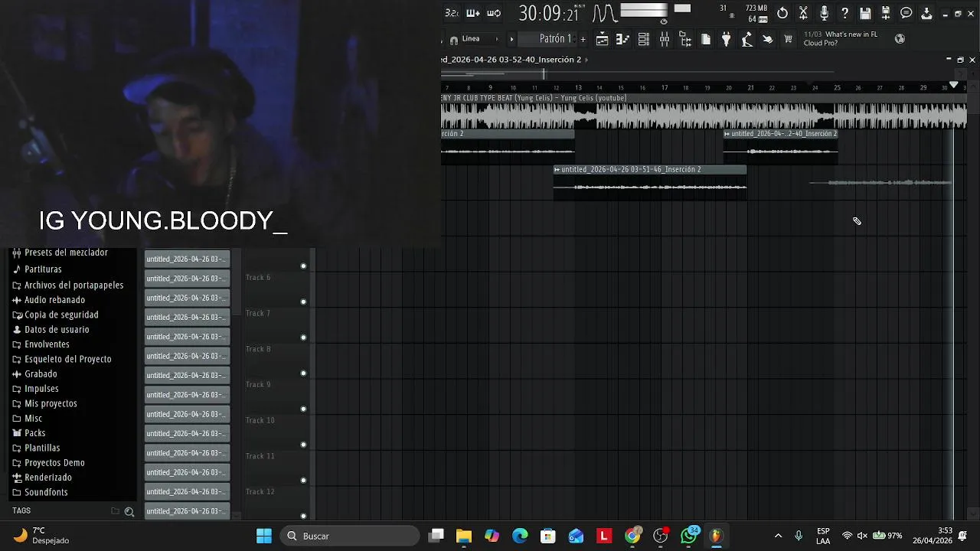Mute Track 11 with its dot
Viewport: 980px width, 551px height.
[x=303, y=481]
